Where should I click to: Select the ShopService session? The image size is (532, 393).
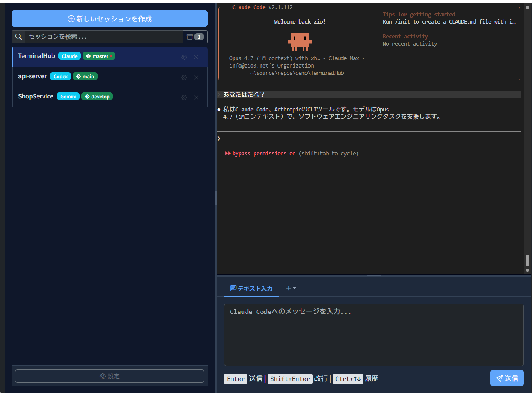click(36, 97)
